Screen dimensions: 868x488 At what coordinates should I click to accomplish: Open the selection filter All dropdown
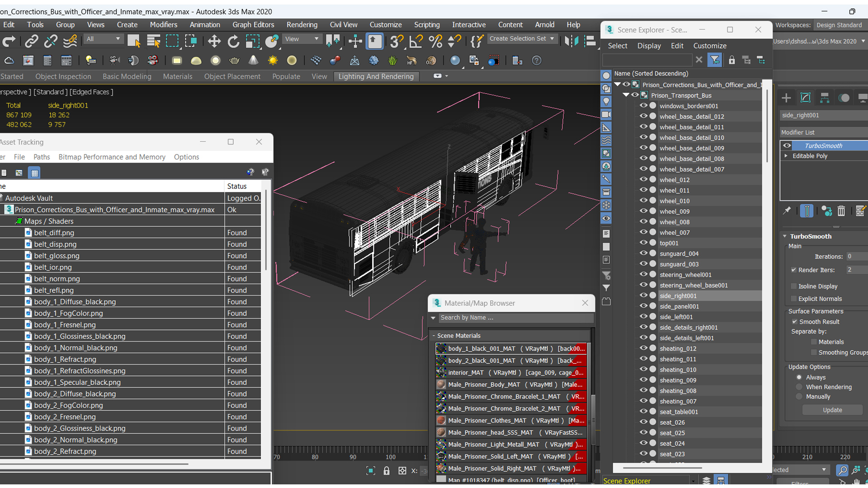104,39
